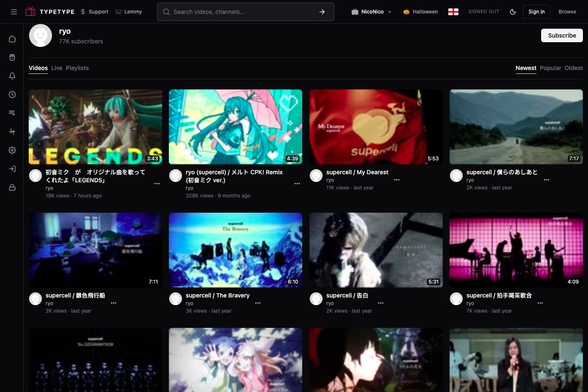588x392 pixels.
Task: Go to Home in the sidebar
Action: click(x=12, y=39)
